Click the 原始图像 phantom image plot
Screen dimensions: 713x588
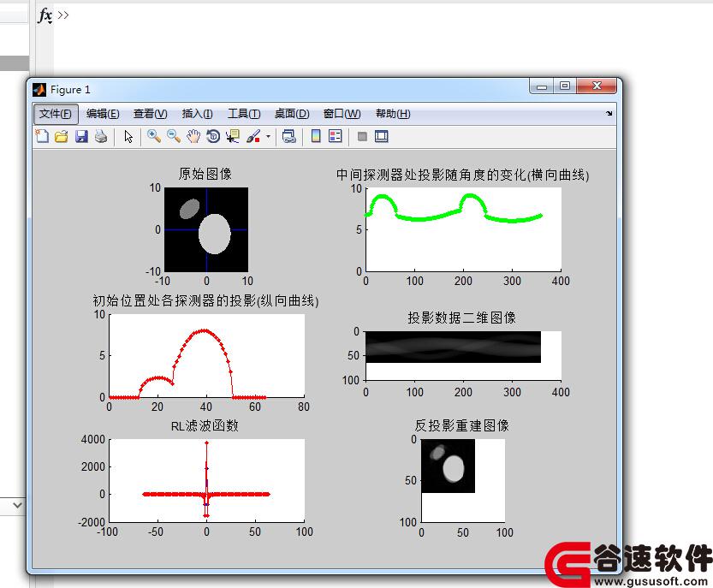tap(206, 229)
